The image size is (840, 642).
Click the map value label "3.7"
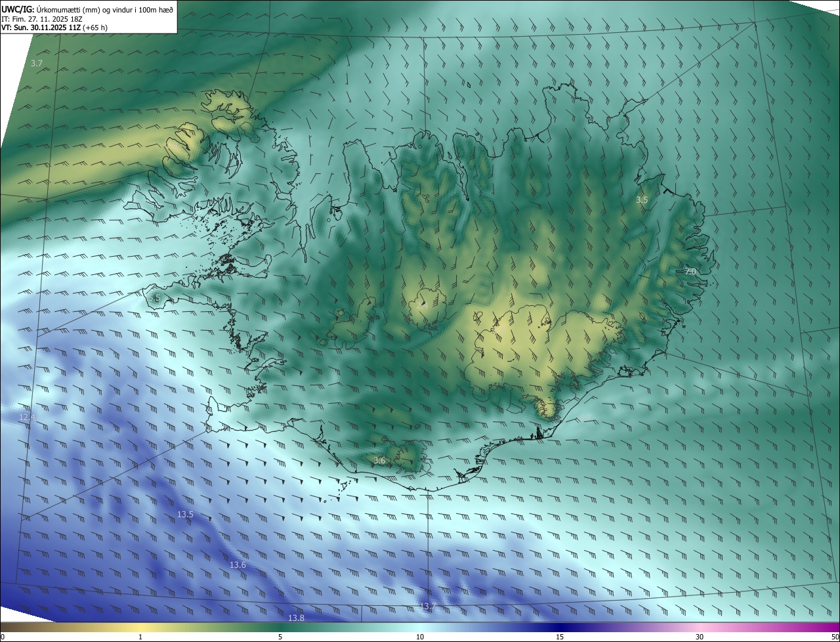(37, 64)
